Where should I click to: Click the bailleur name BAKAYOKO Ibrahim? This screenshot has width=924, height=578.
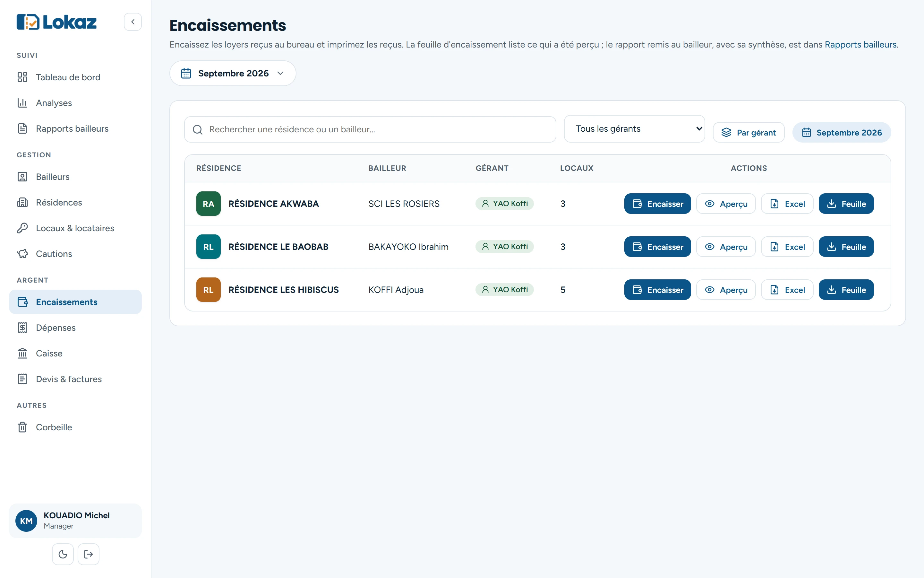pos(408,247)
